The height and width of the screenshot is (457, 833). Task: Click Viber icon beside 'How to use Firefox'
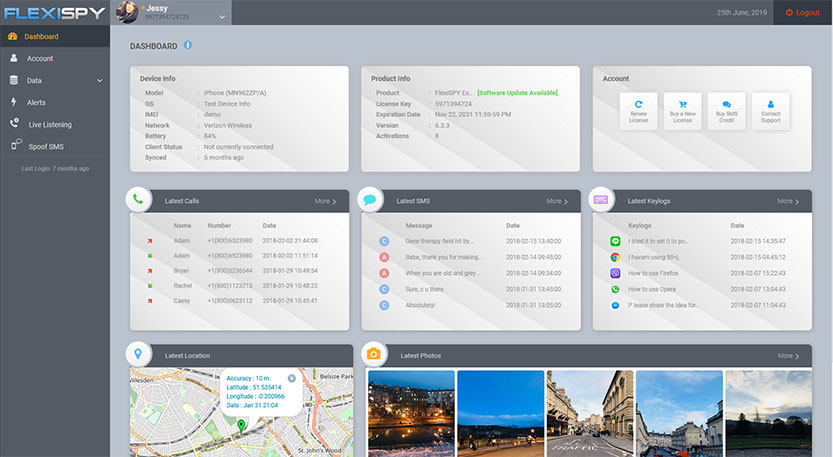click(615, 273)
